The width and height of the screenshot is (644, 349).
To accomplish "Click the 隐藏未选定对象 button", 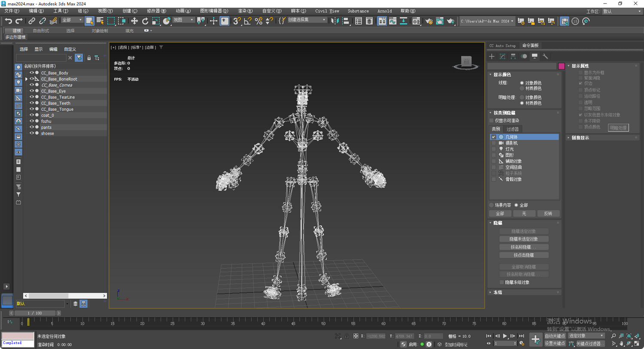I will [523, 239].
